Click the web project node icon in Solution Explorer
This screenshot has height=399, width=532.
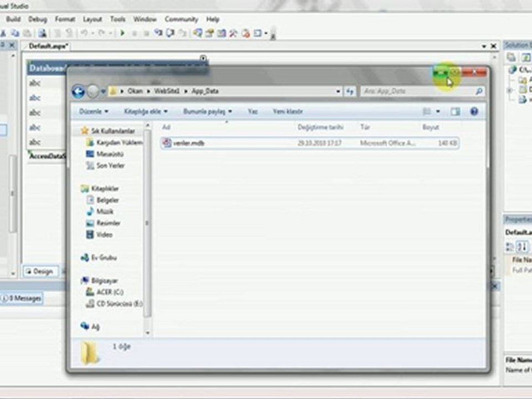tap(512, 70)
